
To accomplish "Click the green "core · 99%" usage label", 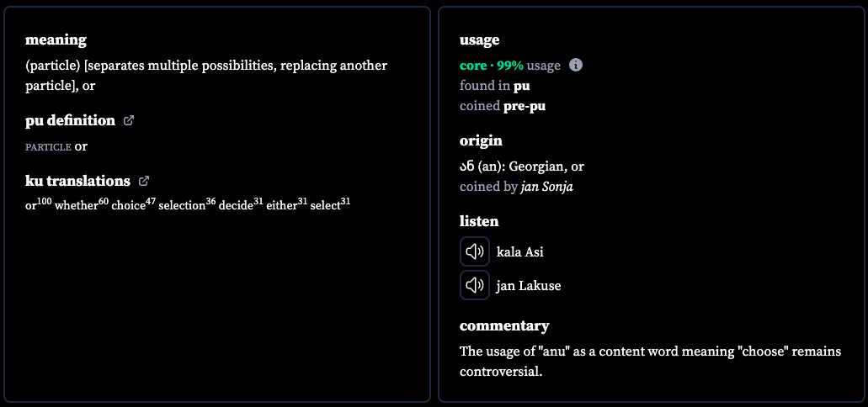I will [x=492, y=66].
